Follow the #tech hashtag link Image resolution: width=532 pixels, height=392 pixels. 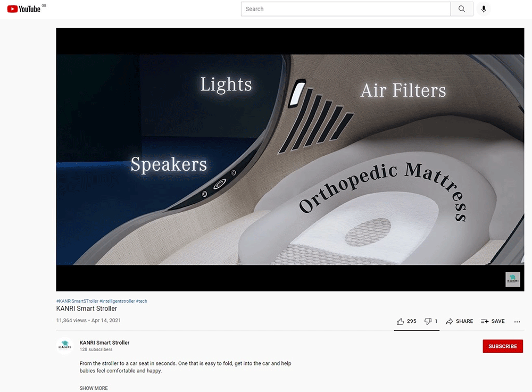point(142,301)
